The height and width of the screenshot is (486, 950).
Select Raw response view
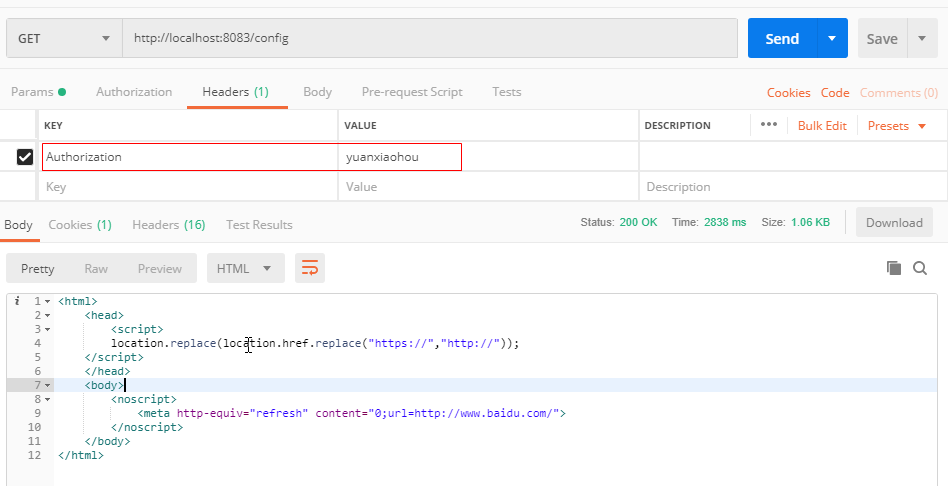click(x=96, y=268)
